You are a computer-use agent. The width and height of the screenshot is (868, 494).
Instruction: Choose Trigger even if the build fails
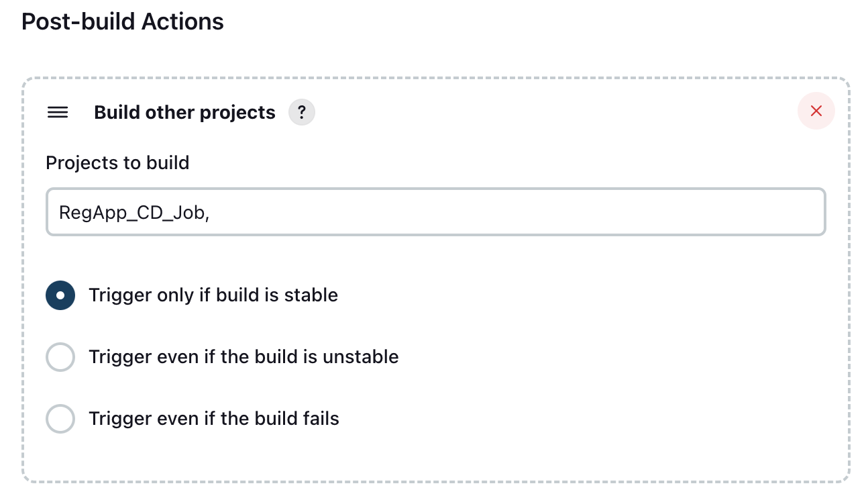click(x=60, y=418)
